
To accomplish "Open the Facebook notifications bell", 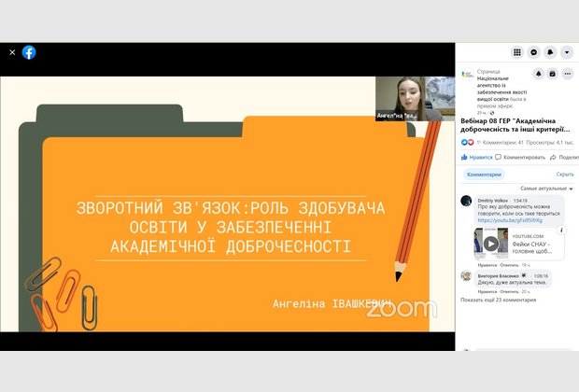I will pyautogui.click(x=550, y=52).
